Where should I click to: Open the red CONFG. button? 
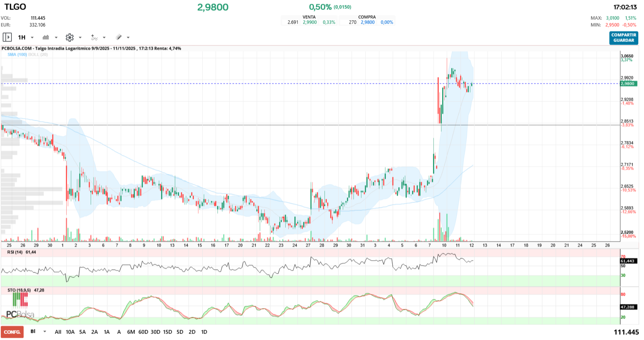click(x=12, y=332)
